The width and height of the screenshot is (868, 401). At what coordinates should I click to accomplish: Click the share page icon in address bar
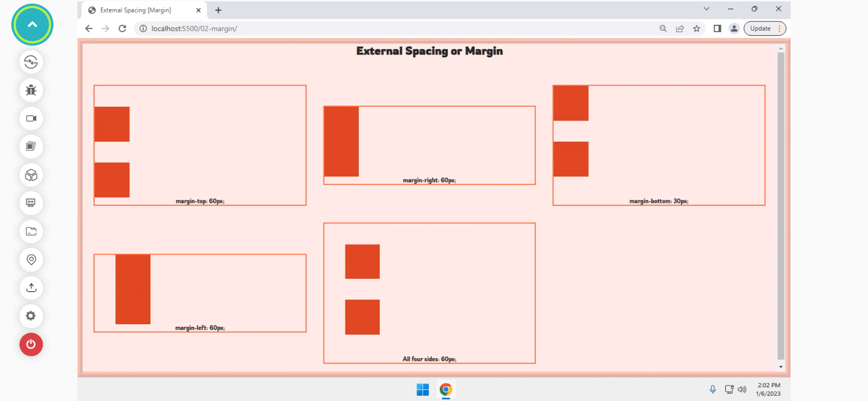680,29
